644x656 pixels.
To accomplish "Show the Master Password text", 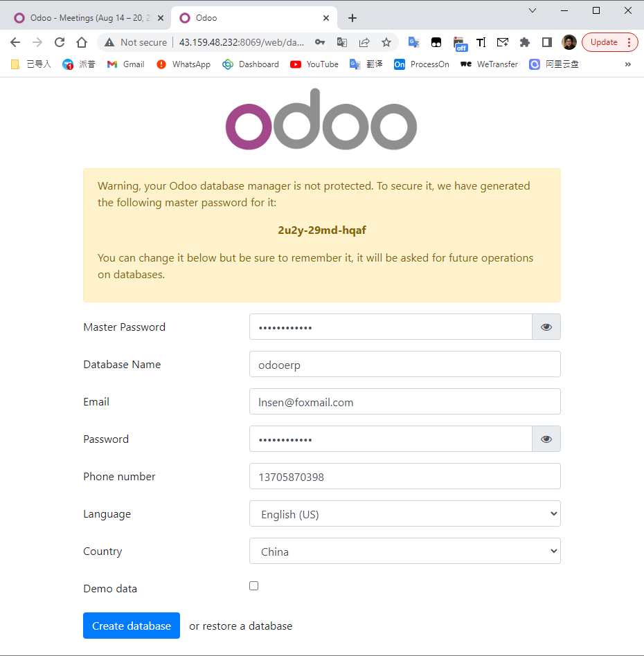I will click(546, 327).
